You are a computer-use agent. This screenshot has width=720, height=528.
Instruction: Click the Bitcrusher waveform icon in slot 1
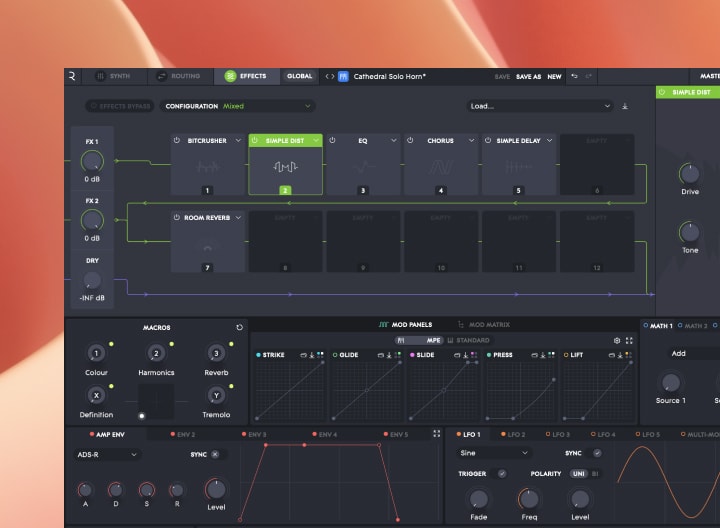(x=208, y=167)
